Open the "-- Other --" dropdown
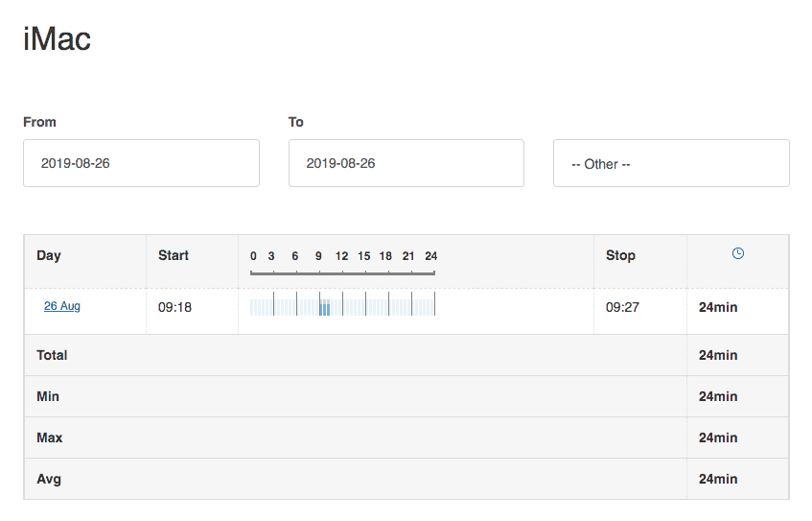Viewport: 812px width, 521px height. (671, 163)
